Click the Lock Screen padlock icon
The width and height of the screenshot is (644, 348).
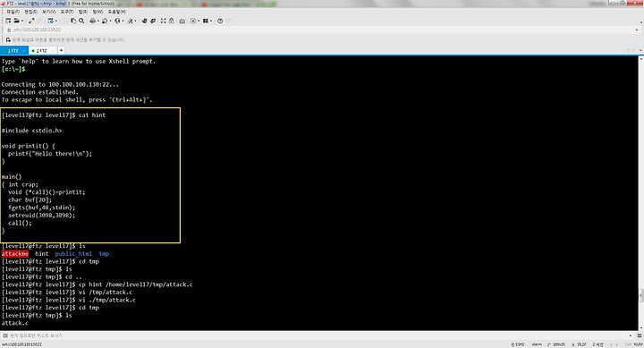coord(171,21)
